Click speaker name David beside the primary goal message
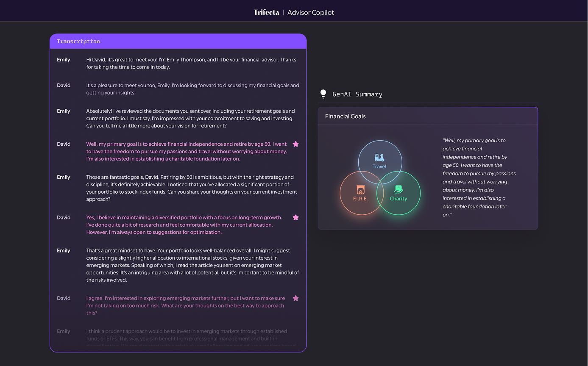This screenshot has height=366, width=588. pos(64,144)
